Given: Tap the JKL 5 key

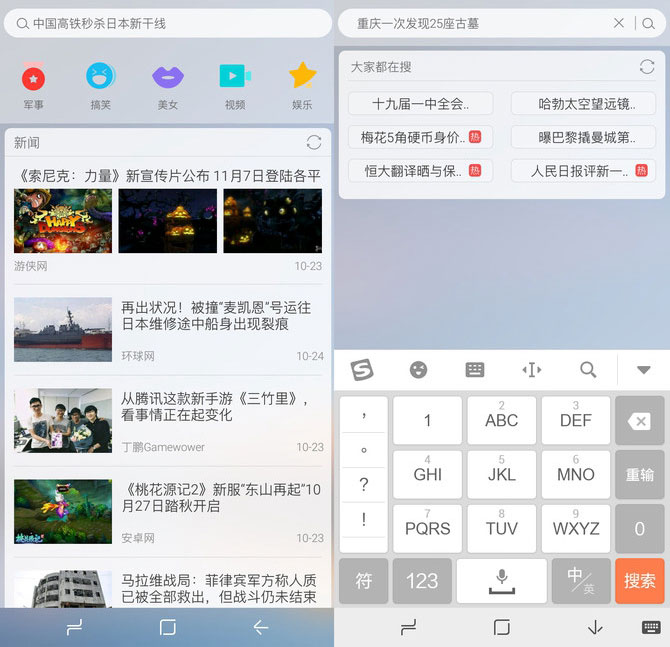Looking at the screenshot, I should [502, 474].
